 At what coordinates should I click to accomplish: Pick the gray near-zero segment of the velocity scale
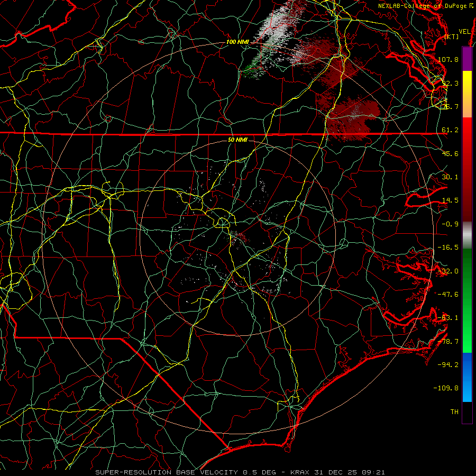pyautogui.click(x=467, y=235)
